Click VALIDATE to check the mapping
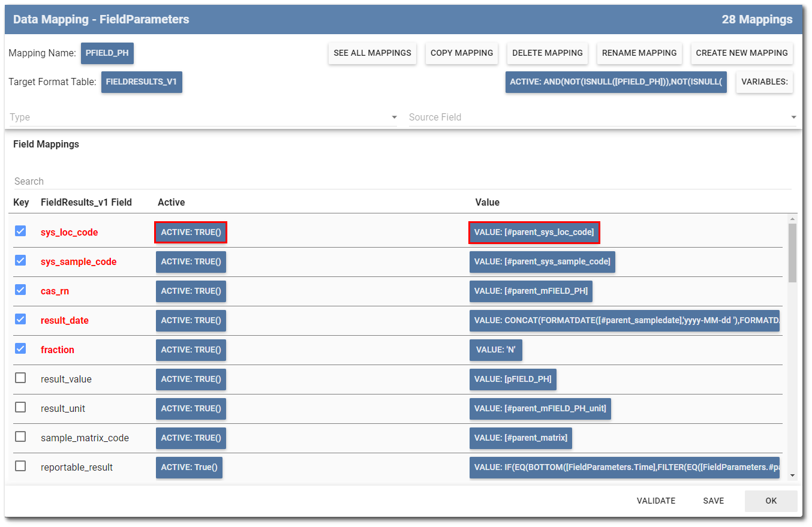Viewport: 812px width, 527px height. click(x=655, y=501)
